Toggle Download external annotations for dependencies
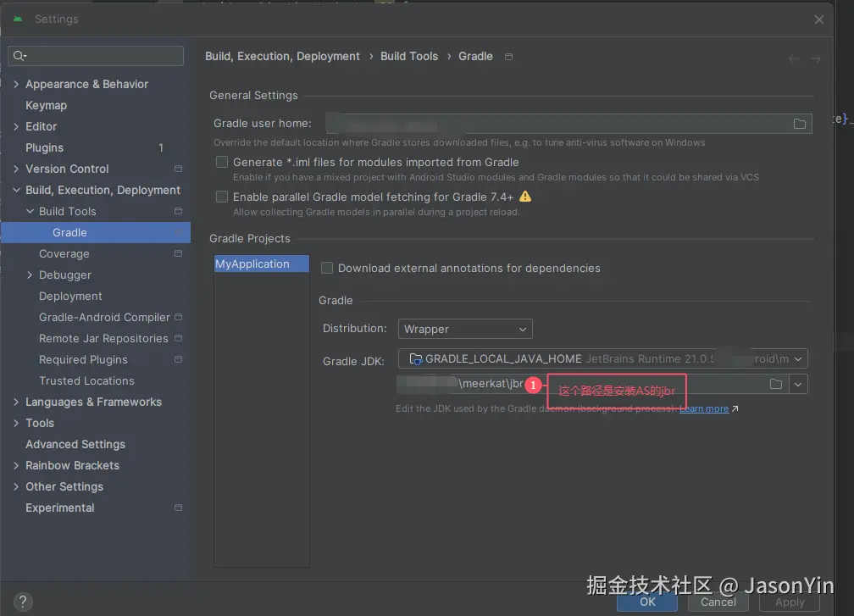This screenshot has height=616, width=854. pos(327,268)
